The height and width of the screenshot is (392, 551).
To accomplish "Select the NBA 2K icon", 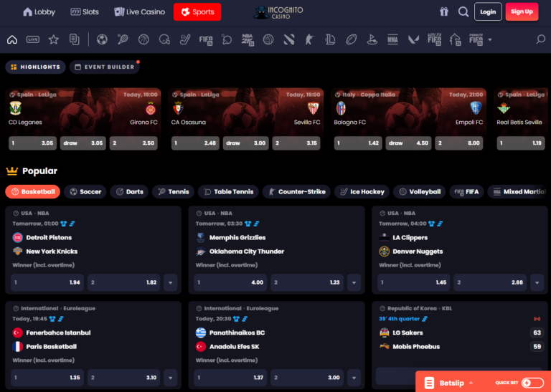I will (x=248, y=40).
